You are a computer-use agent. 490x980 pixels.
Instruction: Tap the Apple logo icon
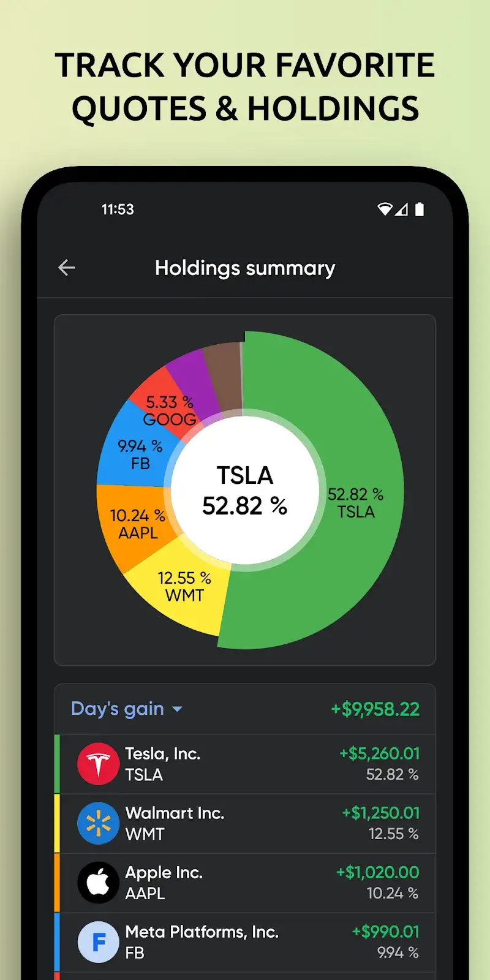tap(98, 883)
